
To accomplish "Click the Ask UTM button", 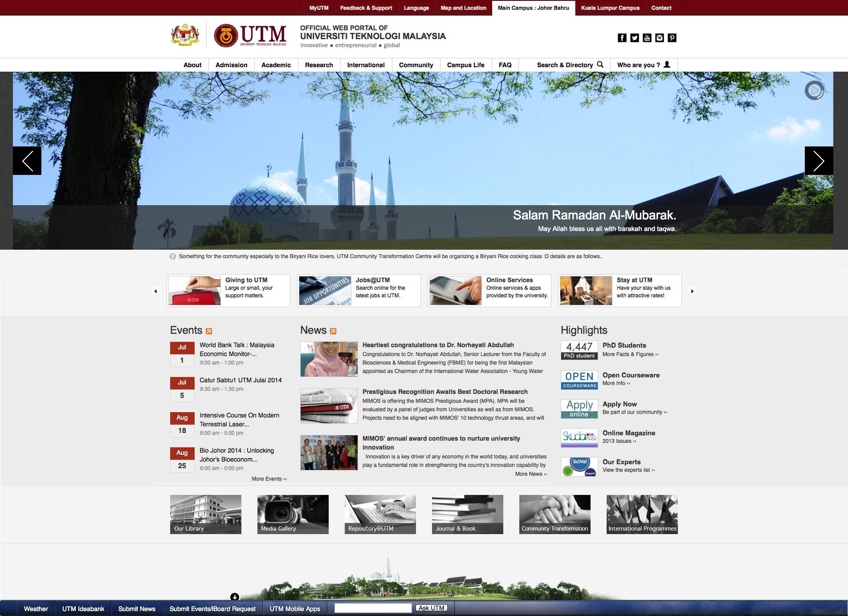I will pyautogui.click(x=432, y=608).
